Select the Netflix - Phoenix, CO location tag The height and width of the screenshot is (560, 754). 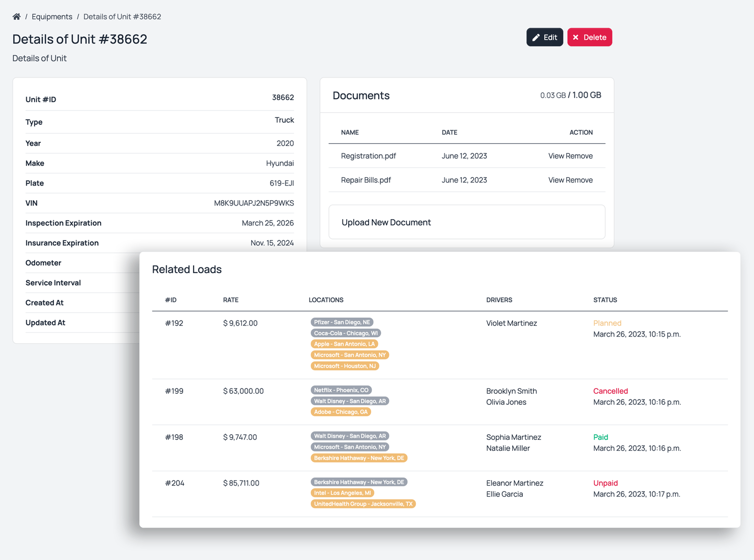(341, 390)
